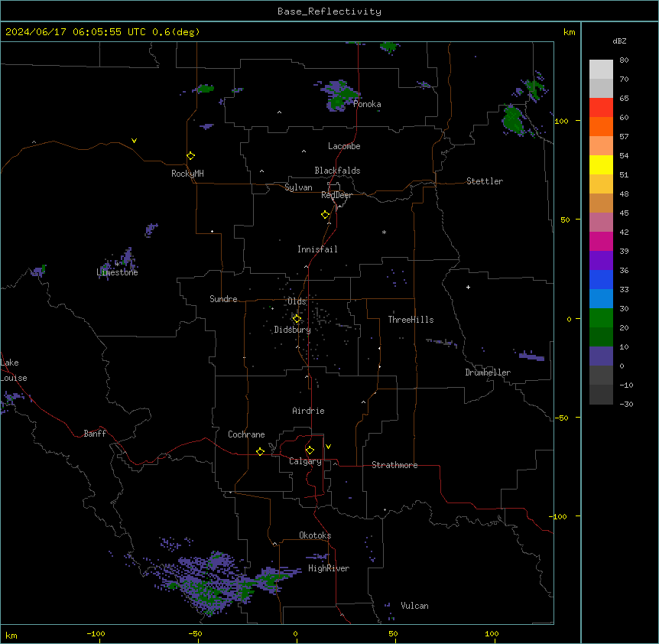This screenshot has height=644, width=659.
Task: Click the yellow station marker near RockyMH
Action: (190, 156)
